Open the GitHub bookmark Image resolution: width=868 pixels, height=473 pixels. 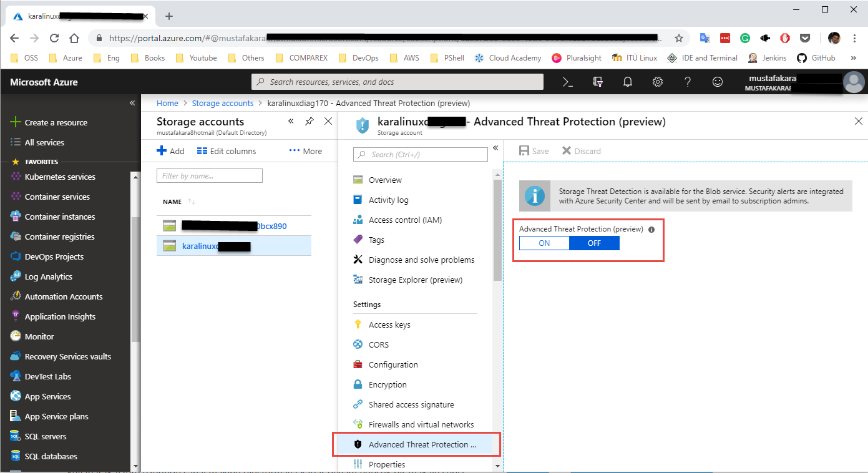click(x=816, y=58)
